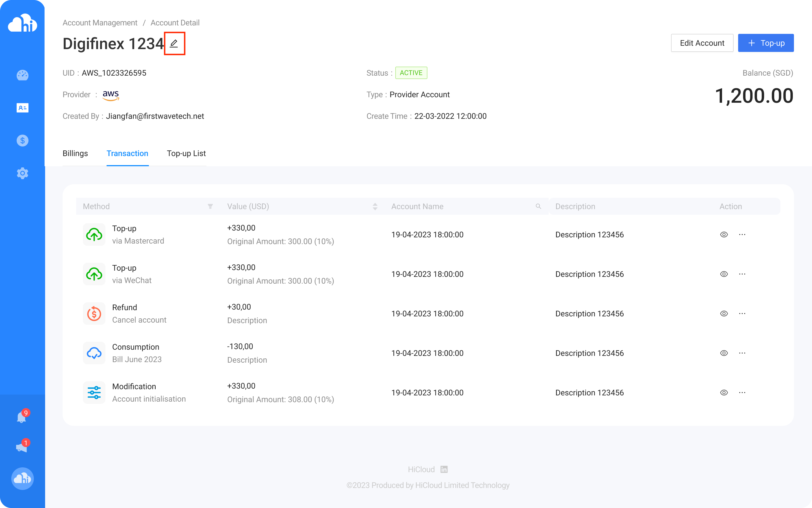Open the Billing dollar icon in sidebar
This screenshot has height=508, width=812.
pyautogui.click(x=23, y=141)
